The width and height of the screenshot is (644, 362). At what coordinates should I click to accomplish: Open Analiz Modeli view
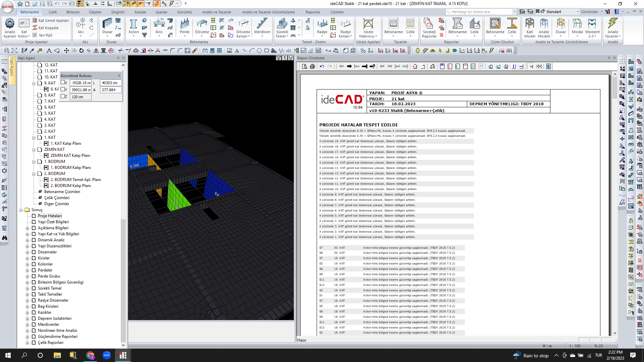click(544, 28)
